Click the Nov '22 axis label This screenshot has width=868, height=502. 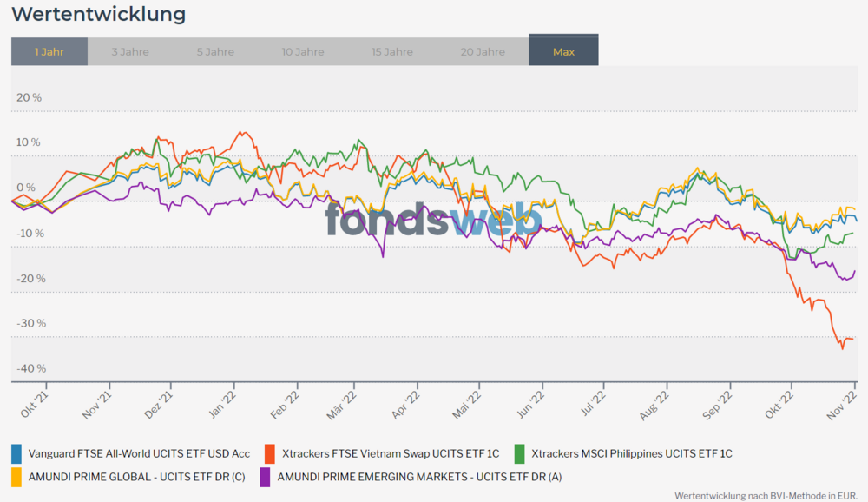pyautogui.click(x=842, y=404)
